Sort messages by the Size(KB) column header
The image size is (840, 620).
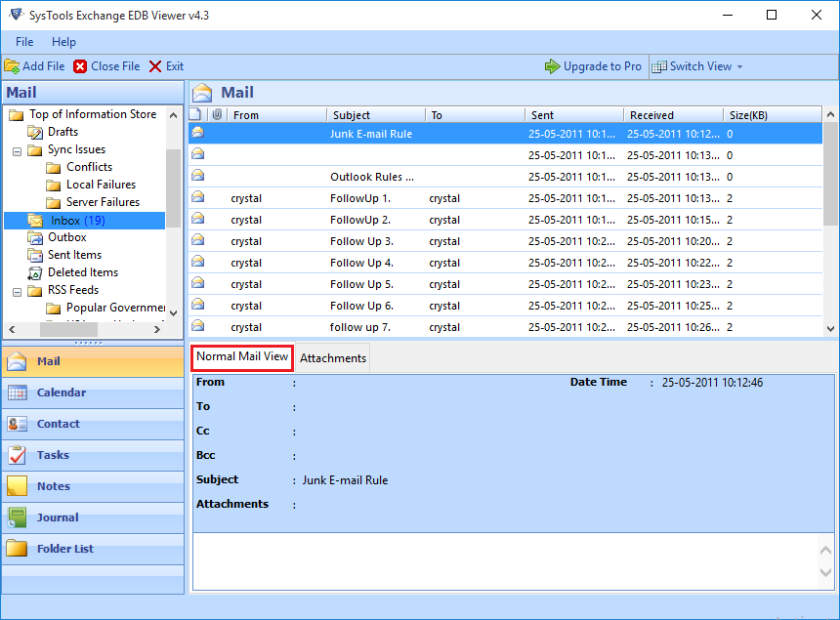pyautogui.click(x=773, y=114)
